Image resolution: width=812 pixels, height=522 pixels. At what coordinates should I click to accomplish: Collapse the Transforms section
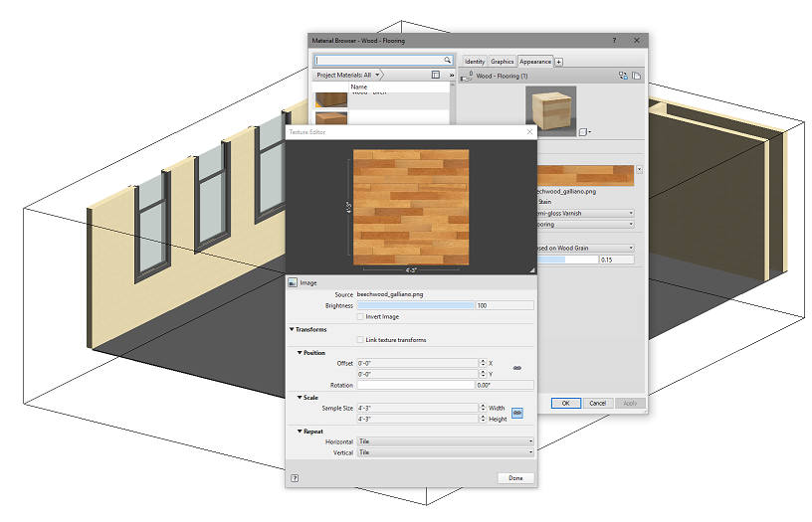(293, 329)
